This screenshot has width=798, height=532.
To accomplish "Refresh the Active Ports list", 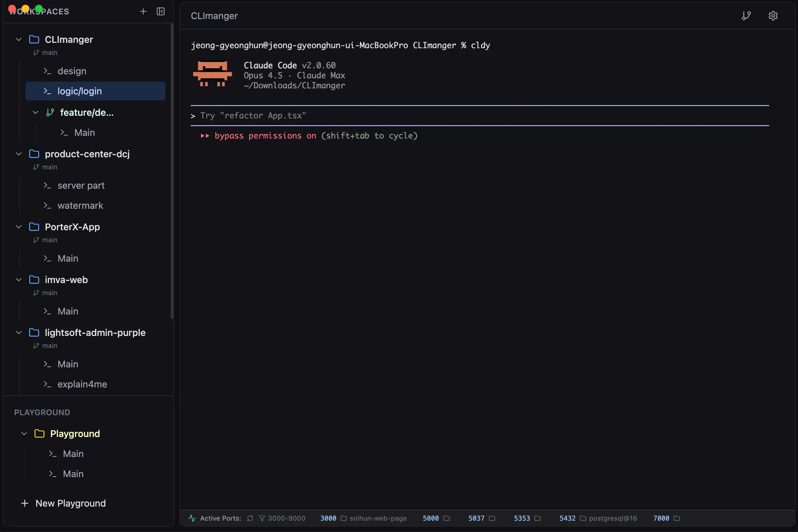I will (x=250, y=518).
